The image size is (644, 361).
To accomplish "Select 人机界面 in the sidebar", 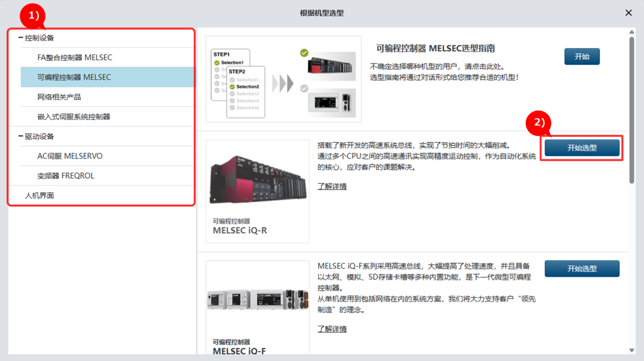I will click(x=39, y=196).
